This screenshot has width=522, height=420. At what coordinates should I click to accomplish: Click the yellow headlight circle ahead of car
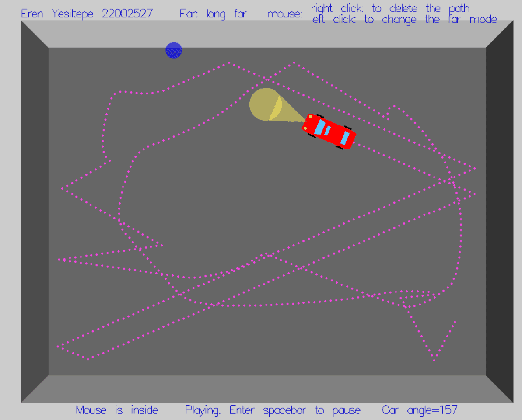tap(264, 104)
